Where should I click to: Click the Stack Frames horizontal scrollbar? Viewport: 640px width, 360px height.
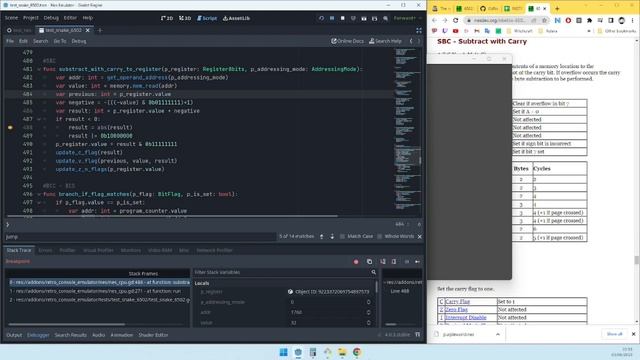click(x=67, y=324)
